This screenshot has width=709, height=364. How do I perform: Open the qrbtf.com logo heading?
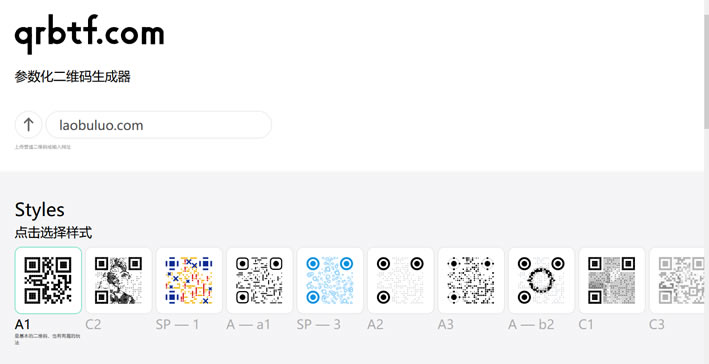(89, 34)
